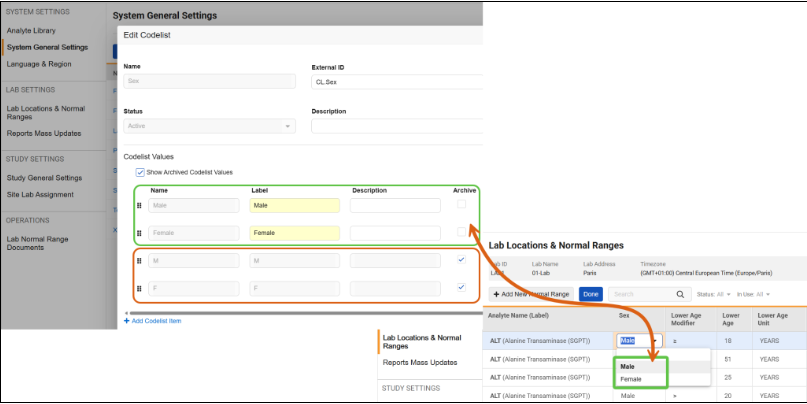Image resolution: width=807 pixels, height=404 pixels.
Task: Uncheck Archive checkbox for the M row
Action: click(x=462, y=259)
